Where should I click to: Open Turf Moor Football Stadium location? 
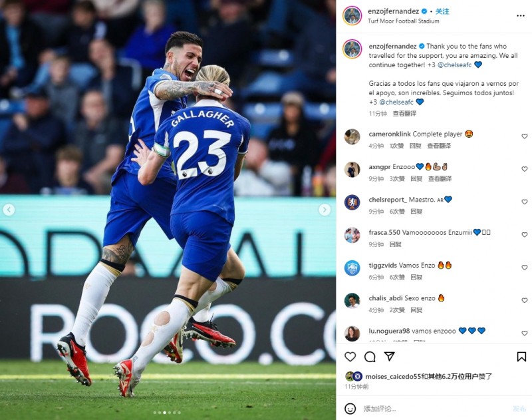tap(404, 21)
